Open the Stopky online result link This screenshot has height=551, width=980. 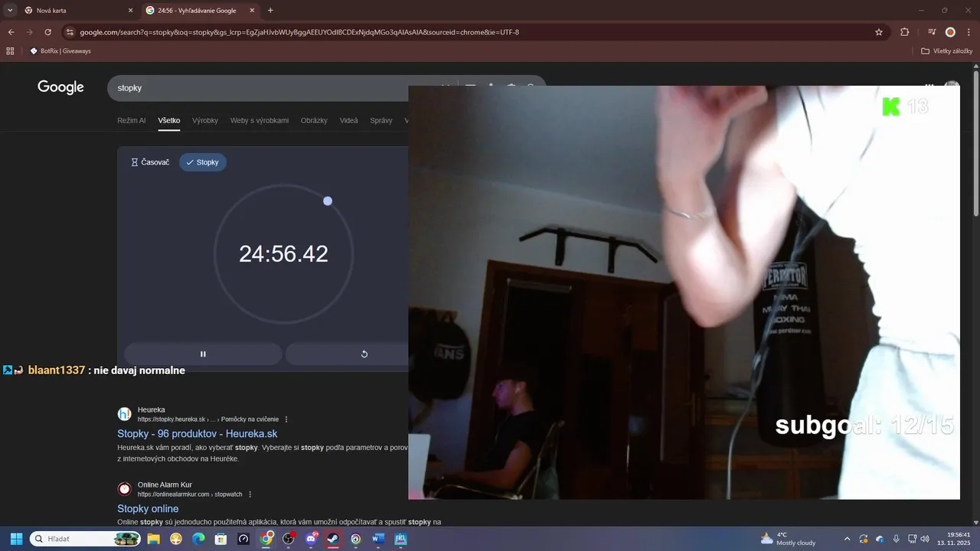(x=148, y=509)
